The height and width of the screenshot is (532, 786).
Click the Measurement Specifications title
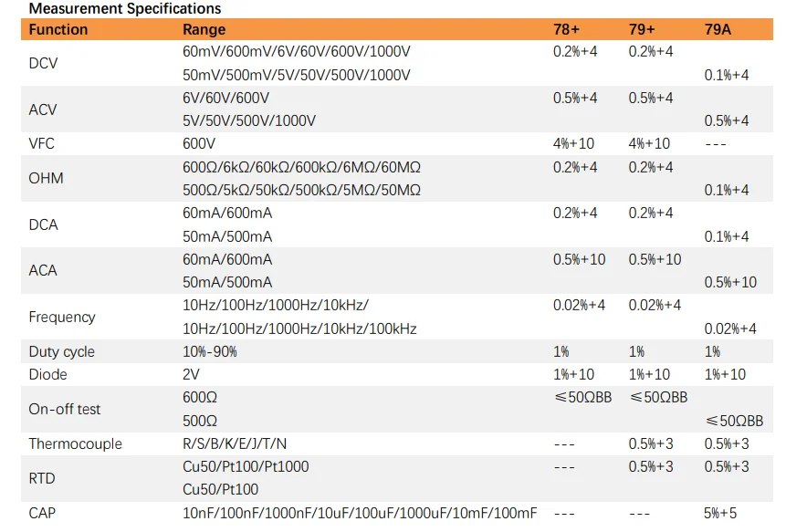[x=125, y=9]
